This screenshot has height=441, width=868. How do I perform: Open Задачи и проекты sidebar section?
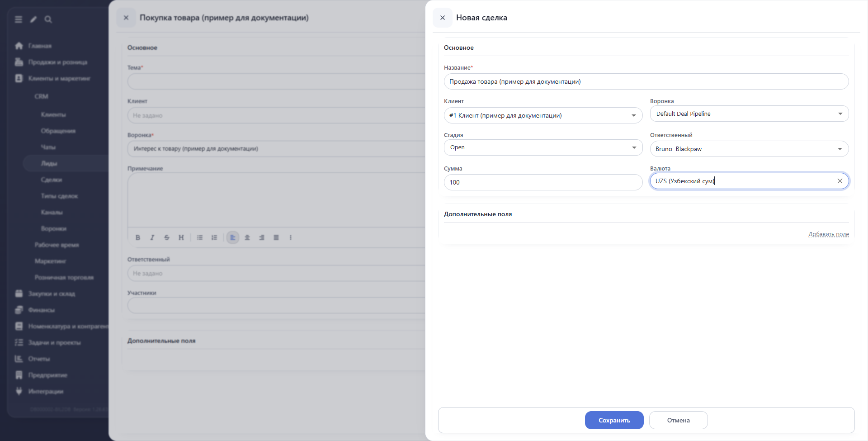pyautogui.click(x=54, y=343)
